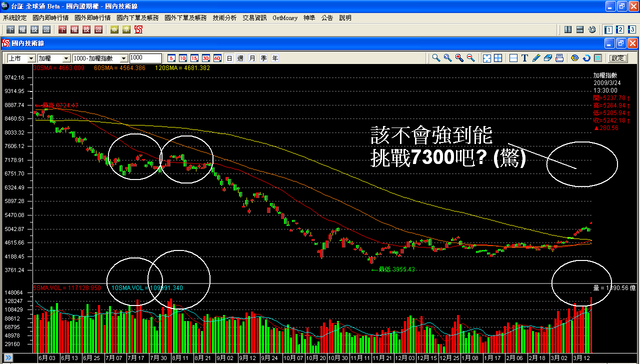Switch to workspace page 1 icon
Viewport: 640px width, 364px height.
609,30
